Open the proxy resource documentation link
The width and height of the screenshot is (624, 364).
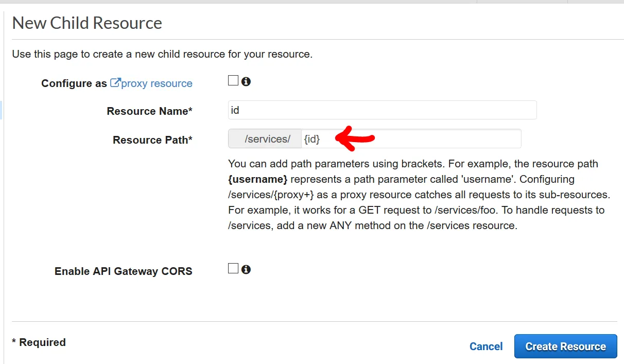click(157, 83)
